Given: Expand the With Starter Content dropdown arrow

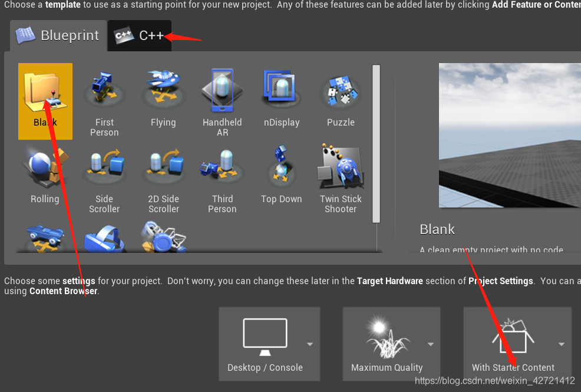Looking at the screenshot, I should point(562,344).
